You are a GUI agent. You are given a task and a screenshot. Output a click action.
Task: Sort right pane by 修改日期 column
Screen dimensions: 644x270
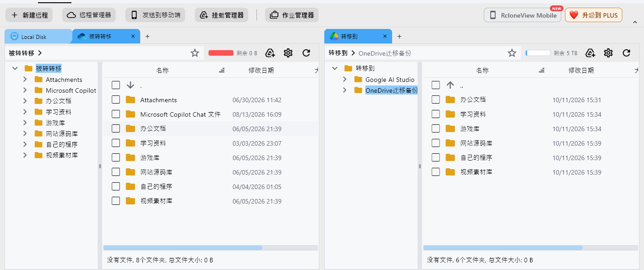tap(581, 71)
